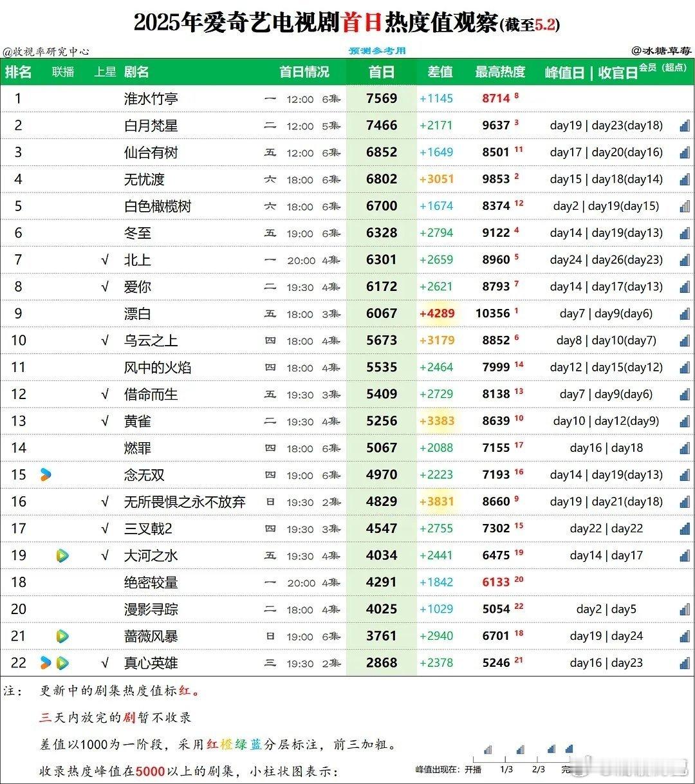Click the bar chart icon in 漫影寻踪 row
The height and width of the screenshot is (784, 695).
click(685, 610)
